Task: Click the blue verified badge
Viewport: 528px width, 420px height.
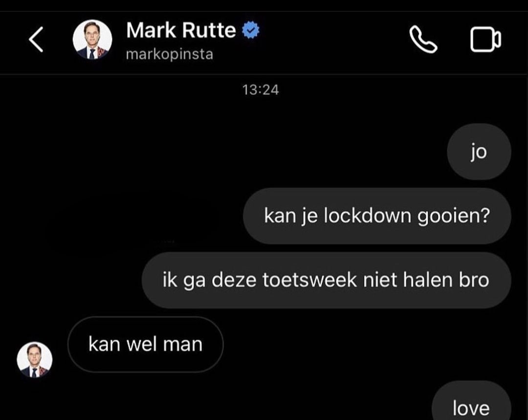Action: (250, 30)
